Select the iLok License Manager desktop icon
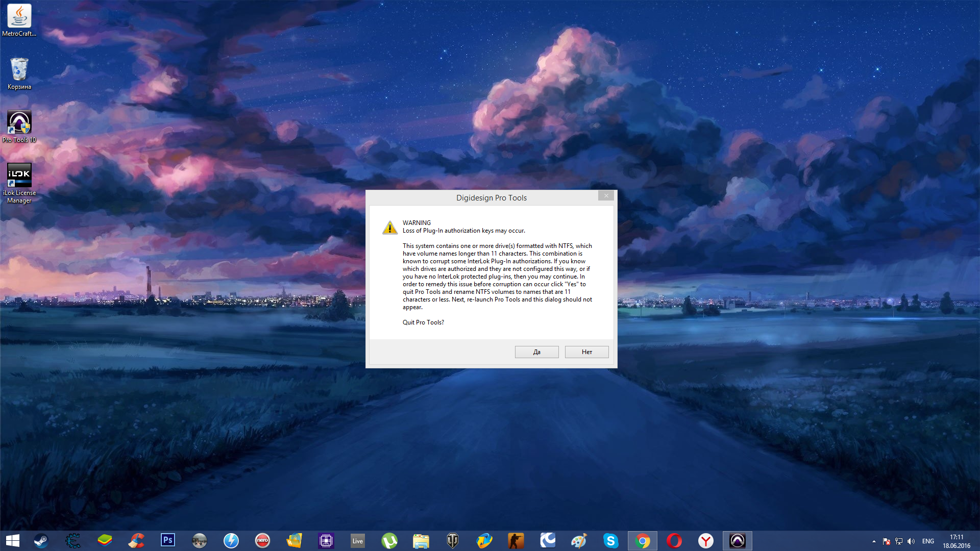The image size is (980, 551). (19, 183)
